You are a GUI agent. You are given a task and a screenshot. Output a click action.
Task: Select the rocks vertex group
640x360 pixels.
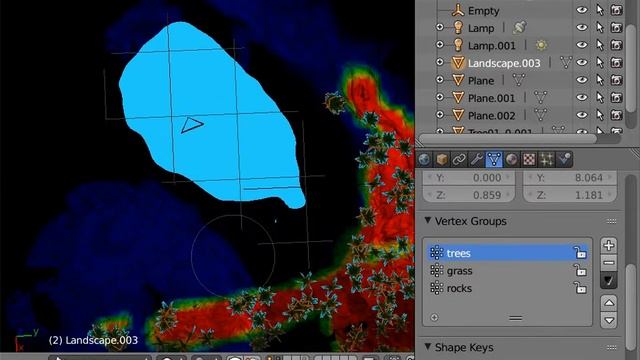[508, 288]
